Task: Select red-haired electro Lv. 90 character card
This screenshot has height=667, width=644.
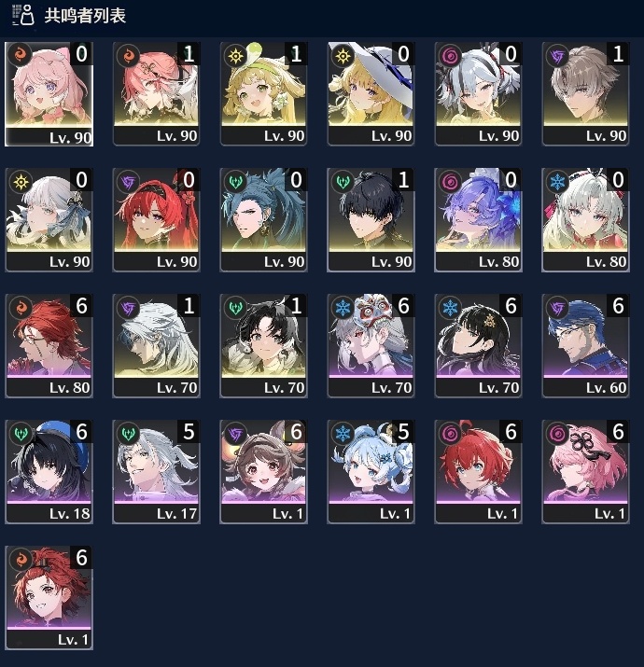Action: 156,219
